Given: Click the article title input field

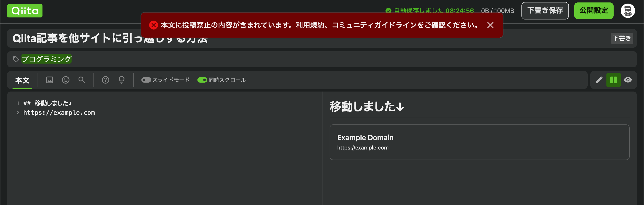Looking at the screenshot, I should pos(322,38).
